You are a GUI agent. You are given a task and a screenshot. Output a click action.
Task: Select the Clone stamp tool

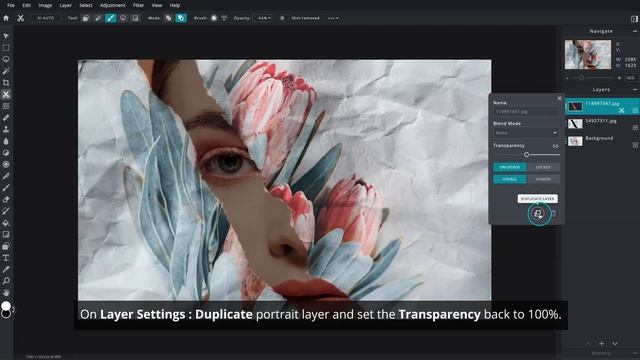pos(6,129)
